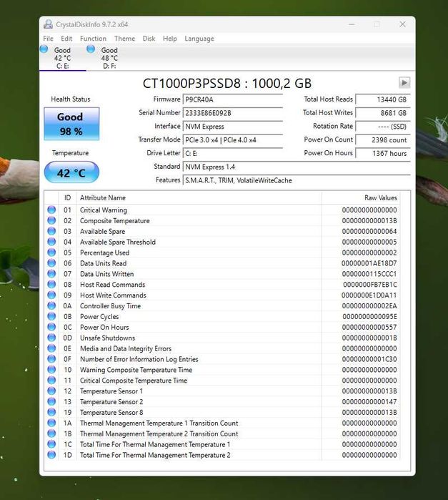This screenshot has width=448, height=500.
Task: Click the blue status orb for C: E: disk
Action: (x=44, y=49)
